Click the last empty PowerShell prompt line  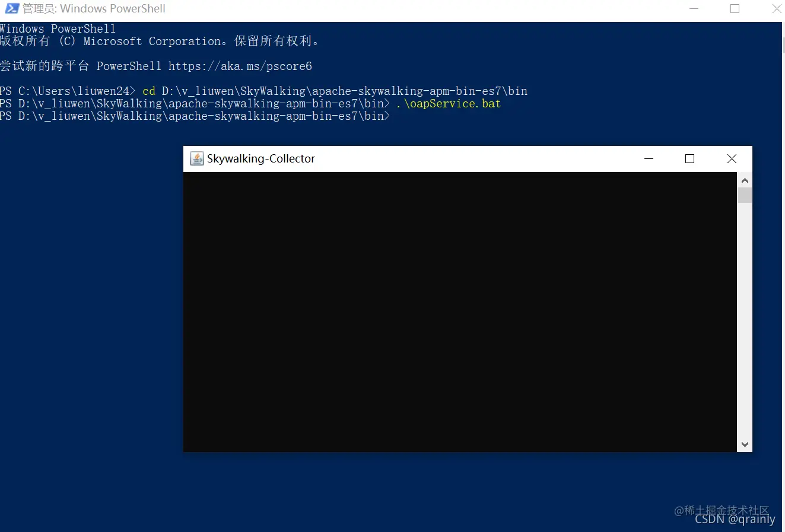[195, 116]
